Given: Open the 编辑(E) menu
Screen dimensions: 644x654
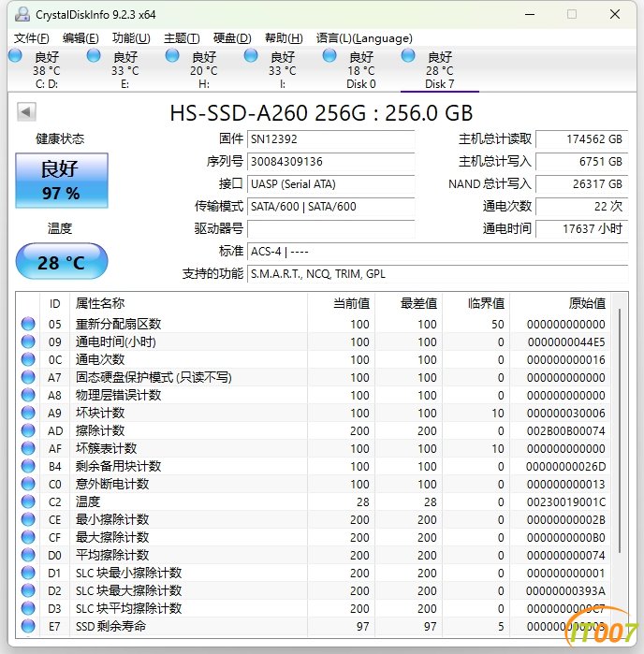Looking at the screenshot, I should click(x=80, y=38).
